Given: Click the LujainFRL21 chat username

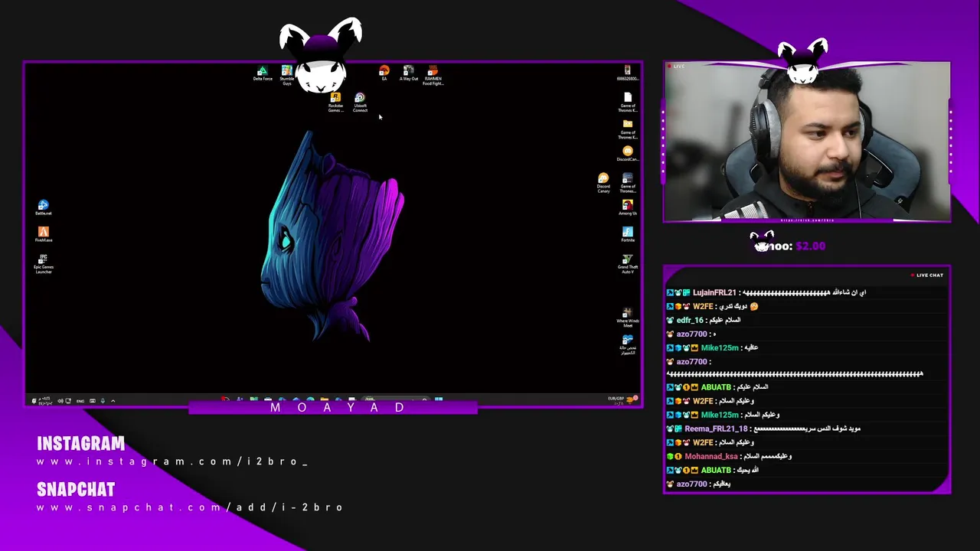Looking at the screenshot, I should (714, 292).
